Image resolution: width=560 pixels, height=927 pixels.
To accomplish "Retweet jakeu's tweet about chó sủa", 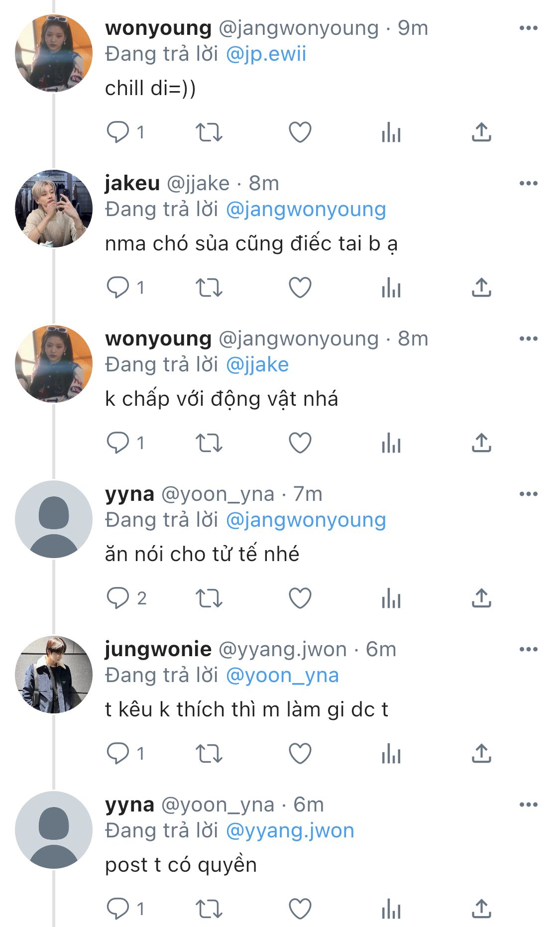I will [x=209, y=288].
